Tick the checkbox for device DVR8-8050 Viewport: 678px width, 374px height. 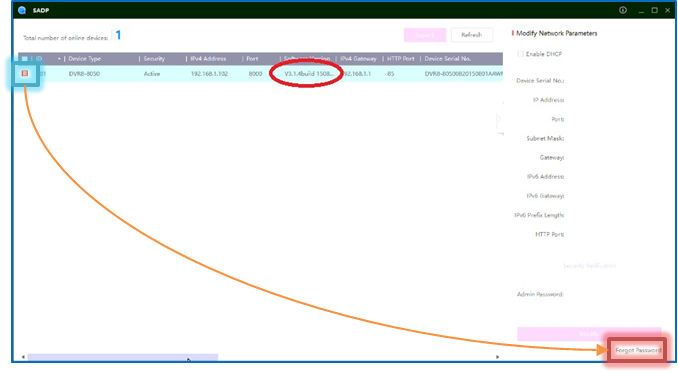point(25,74)
